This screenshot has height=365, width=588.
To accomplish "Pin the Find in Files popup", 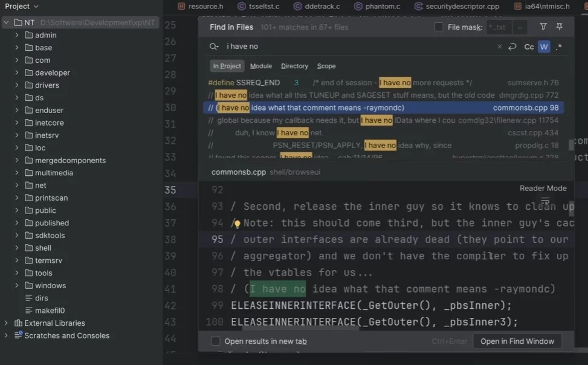I will (x=559, y=27).
